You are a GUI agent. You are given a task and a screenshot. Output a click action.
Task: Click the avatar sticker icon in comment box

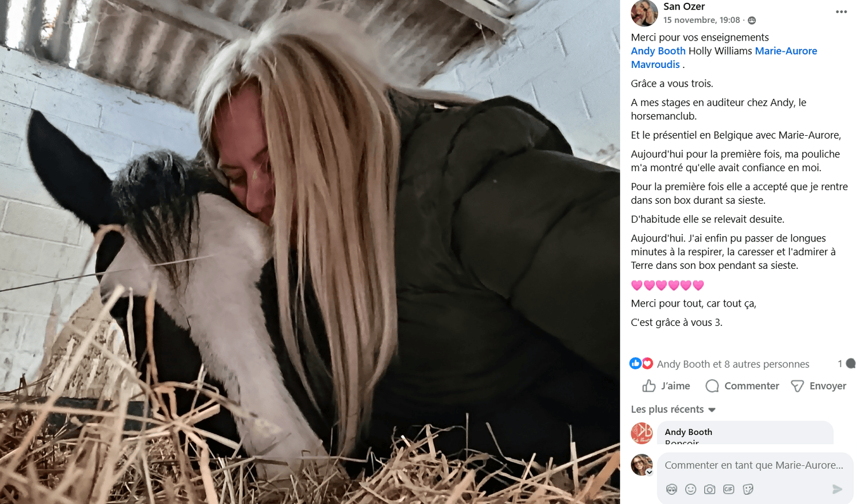(x=672, y=489)
